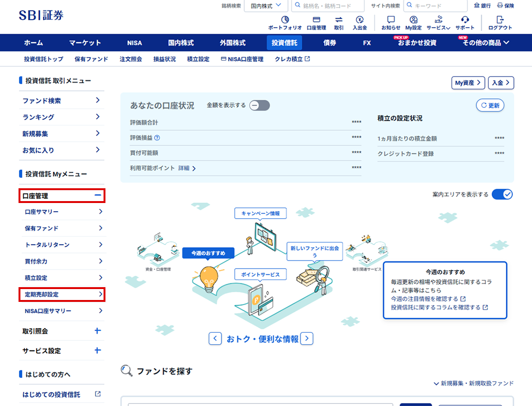Click next arrow on おトク・便利な情報 carousel
This screenshot has height=406, width=532.
(307, 338)
